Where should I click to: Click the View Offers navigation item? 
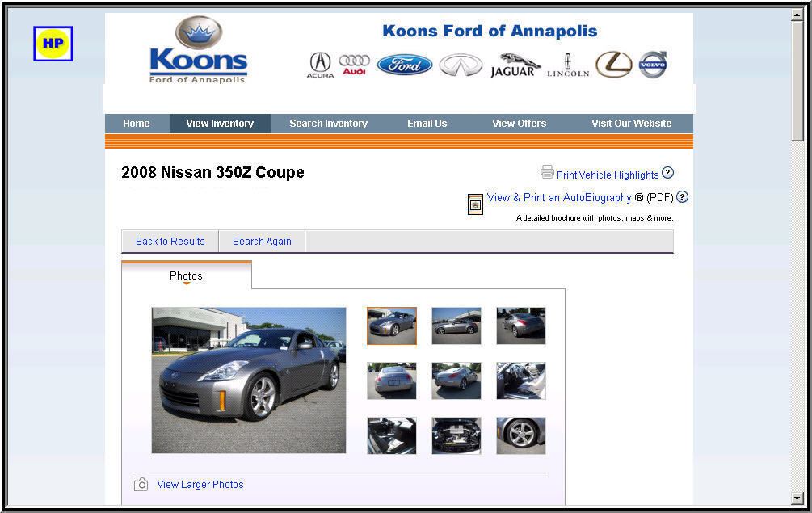point(519,124)
